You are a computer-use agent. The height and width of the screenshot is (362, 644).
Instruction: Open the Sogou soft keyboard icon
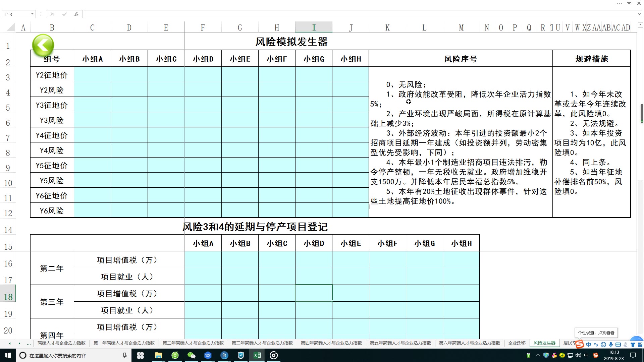click(x=618, y=345)
